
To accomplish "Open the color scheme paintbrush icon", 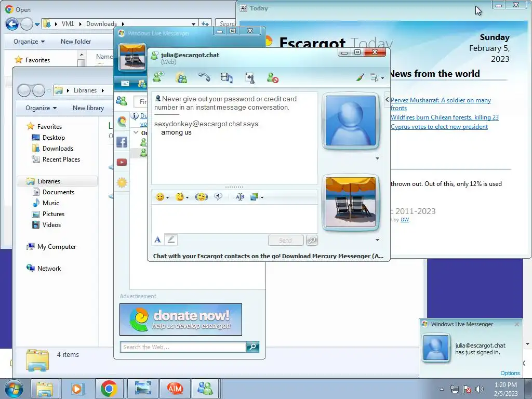I will [360, 78].
